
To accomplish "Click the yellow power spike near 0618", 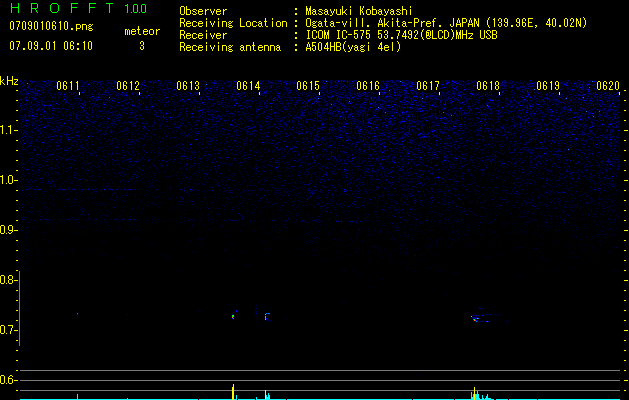I will (x=475, y=393).
